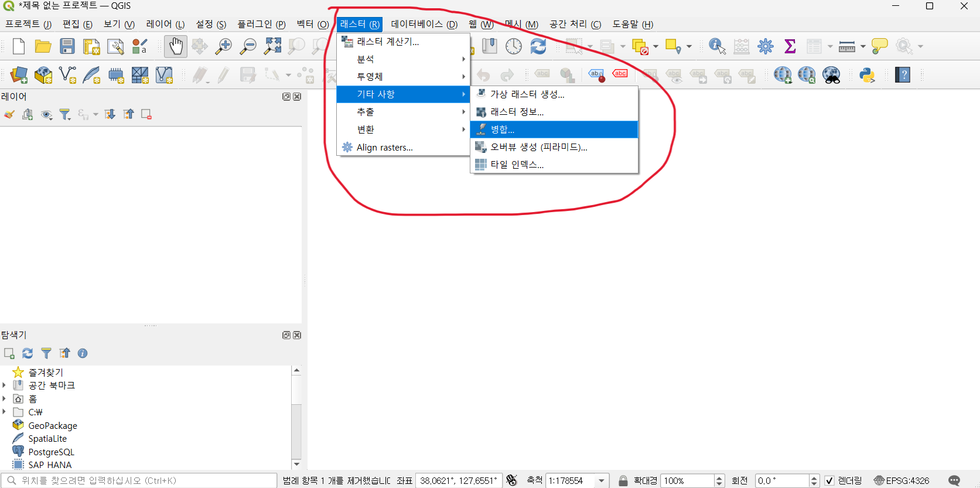Open the Data Source Manager icon
This screenshot has width=980, height=488.
point(19,75)
